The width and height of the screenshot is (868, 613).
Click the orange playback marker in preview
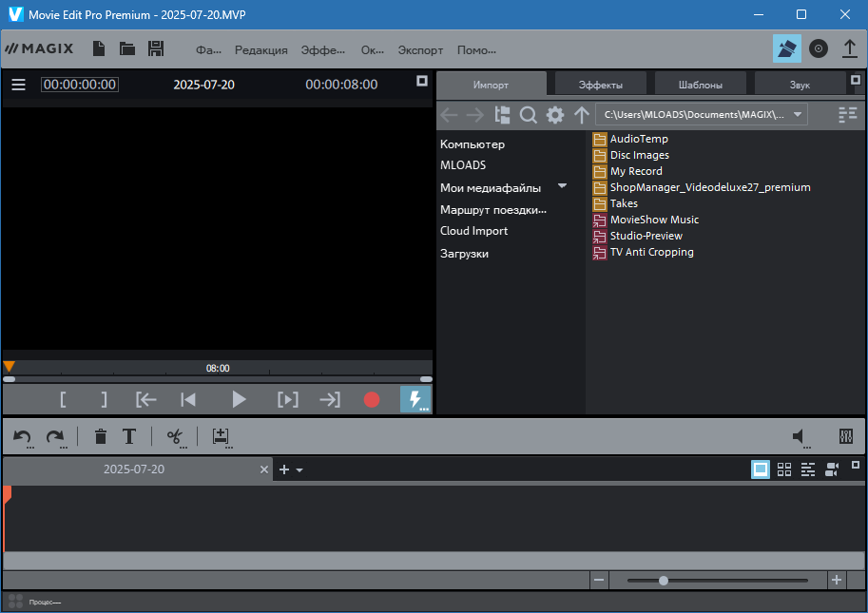tap(9, 366)
